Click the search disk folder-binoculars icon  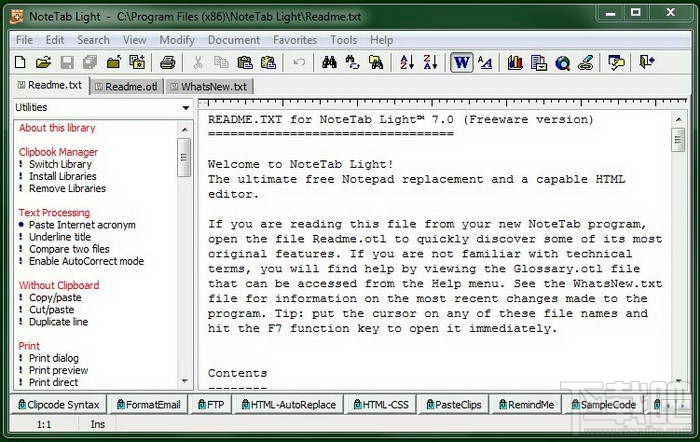pyautogui.click(x=376, y=62)
